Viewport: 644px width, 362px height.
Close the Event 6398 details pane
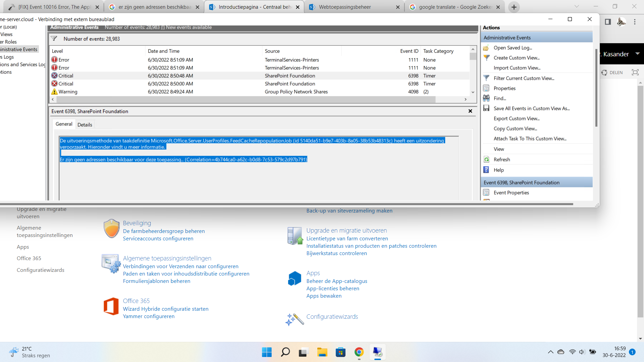[470, 111]
